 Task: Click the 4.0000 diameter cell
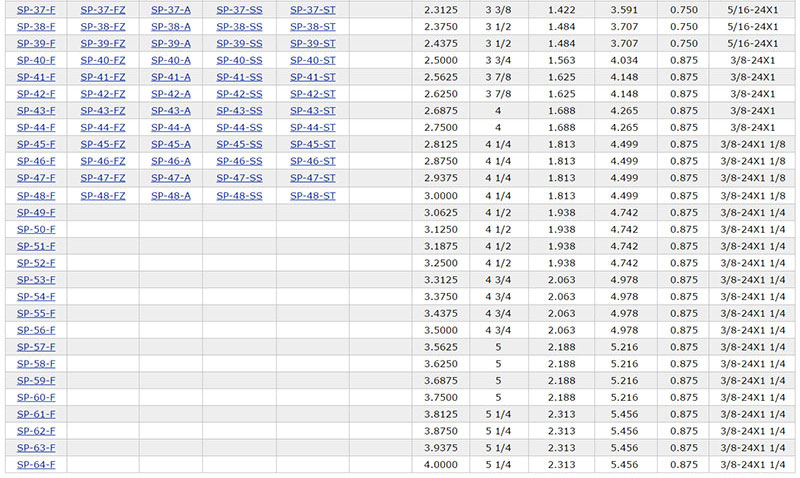(441, 464)
